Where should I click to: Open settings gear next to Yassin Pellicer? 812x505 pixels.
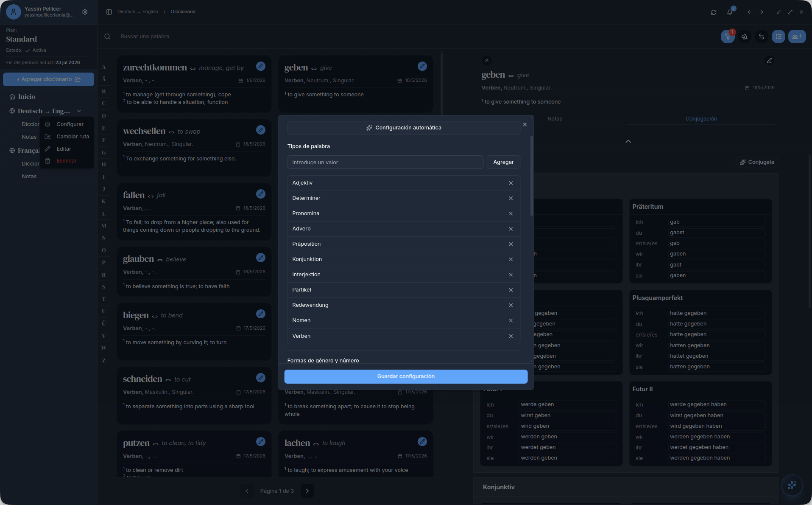coord(85,12)
